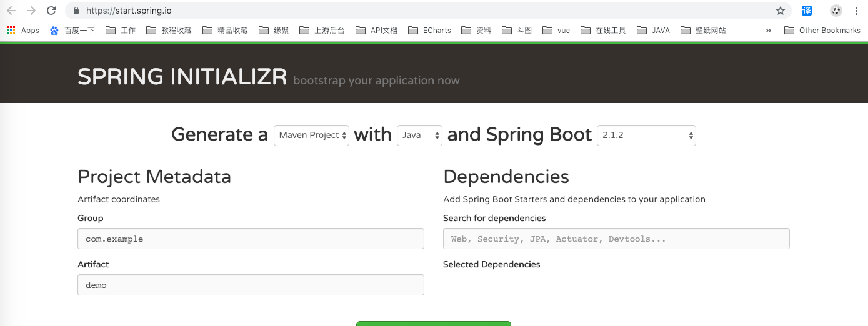
Task: Open the JAVA bookmark folder
Action: point(653,30)
